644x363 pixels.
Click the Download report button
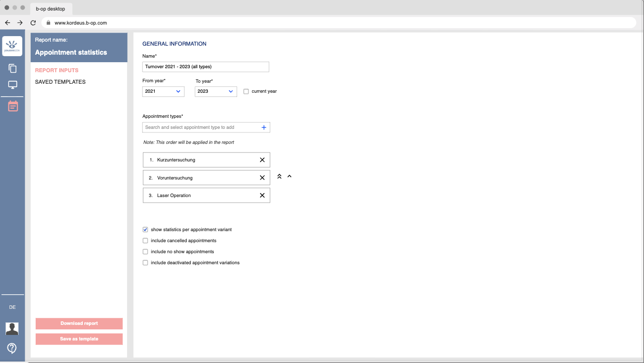coord(79,323)
